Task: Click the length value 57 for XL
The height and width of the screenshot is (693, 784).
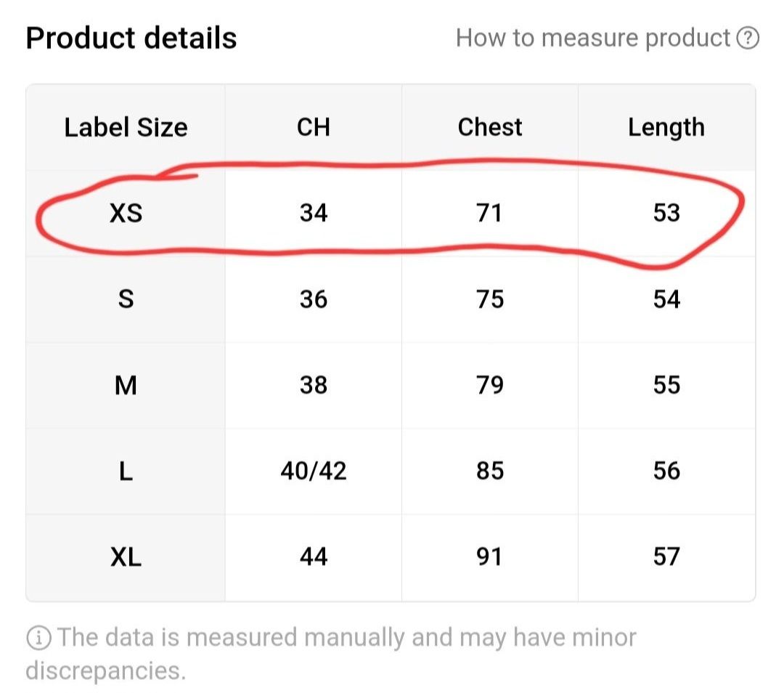Action: 666,557
